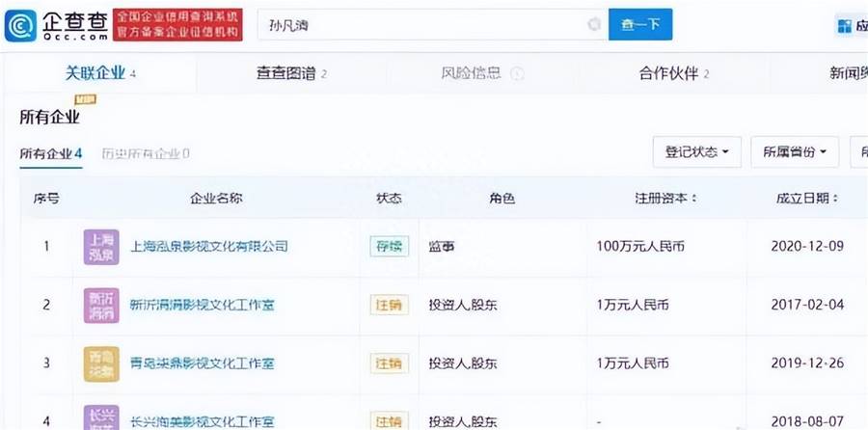Click 100万元人民币 registered capital cell

coord(640,246)
